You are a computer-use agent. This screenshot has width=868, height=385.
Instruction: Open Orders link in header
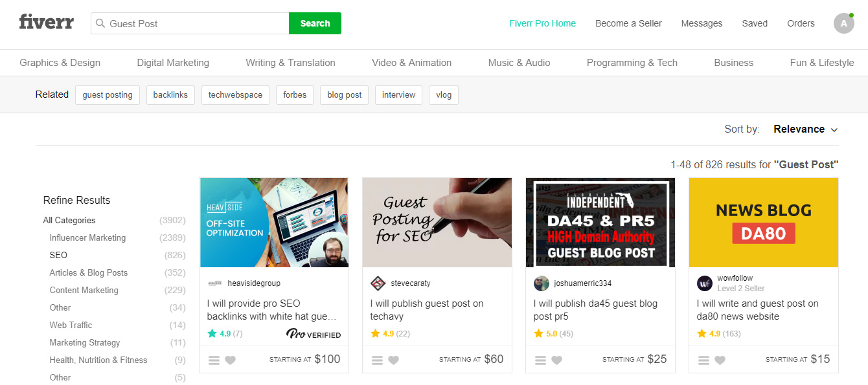801,23
